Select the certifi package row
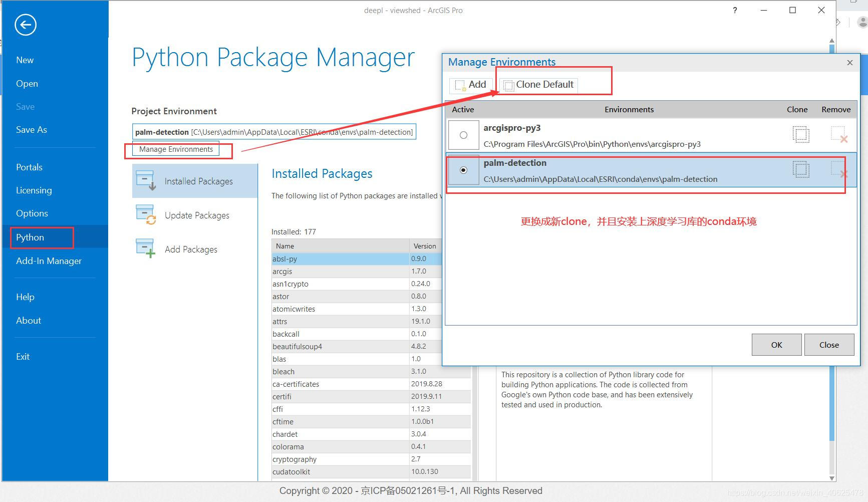Image resolution: width=868 pixels, height=502 pixels. click(371, 397)
